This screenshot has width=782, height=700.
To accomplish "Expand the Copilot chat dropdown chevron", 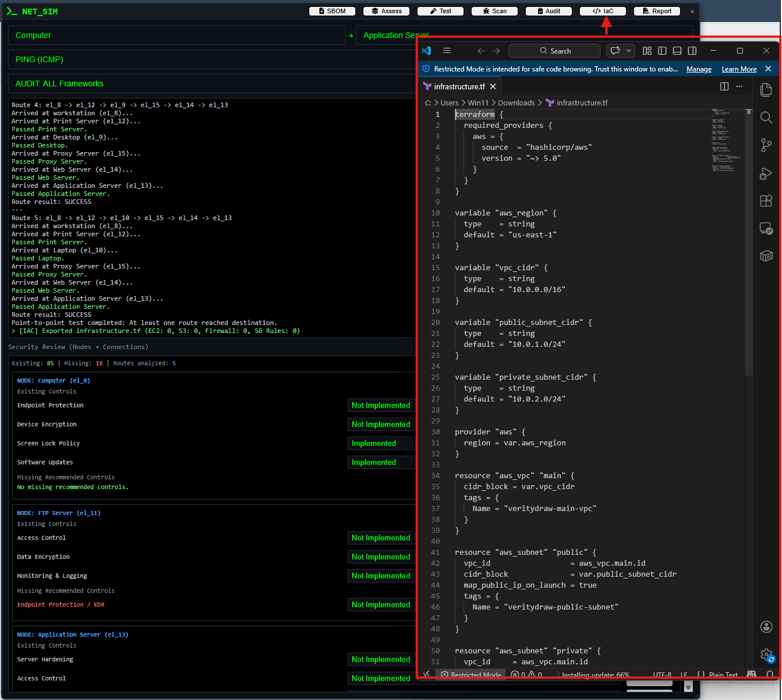I will point(628,51).
